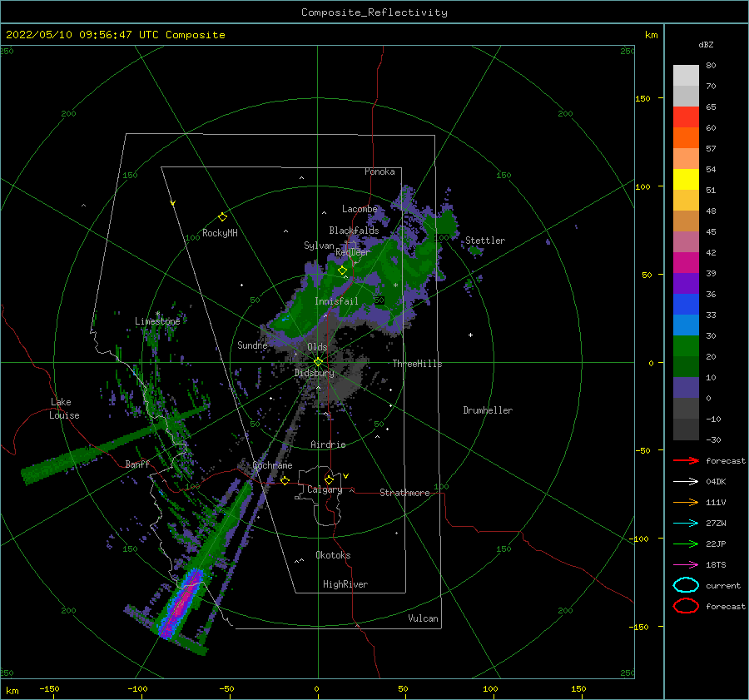Click the HighRiver label
The height and width of the screenshot is (700, 749).
(x=345, y=584)
